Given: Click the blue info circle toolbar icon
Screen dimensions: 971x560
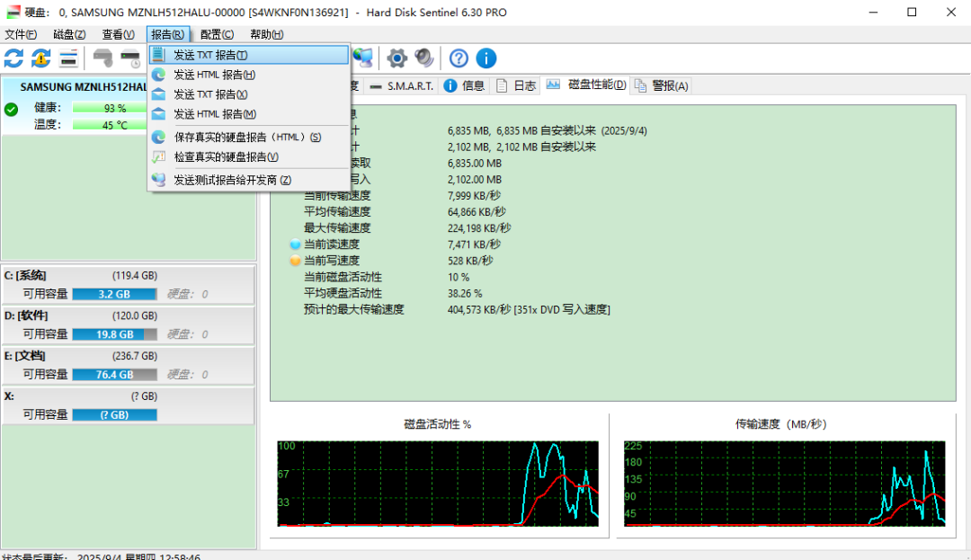Looking at the screenshot, I should pyautogui.click(x=486, y=58).
